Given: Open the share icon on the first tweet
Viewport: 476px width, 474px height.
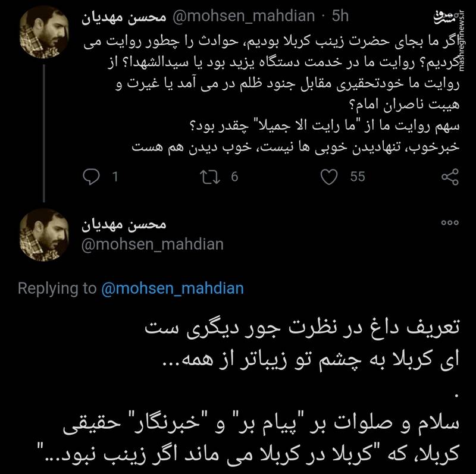Looking at the screenshot, I should click(449, 177).
